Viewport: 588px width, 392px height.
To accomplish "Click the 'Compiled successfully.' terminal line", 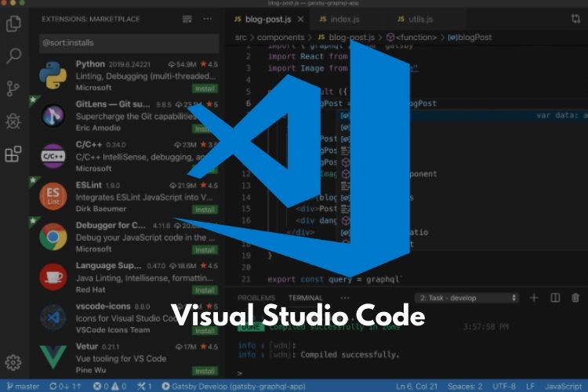I will [350, 354].
